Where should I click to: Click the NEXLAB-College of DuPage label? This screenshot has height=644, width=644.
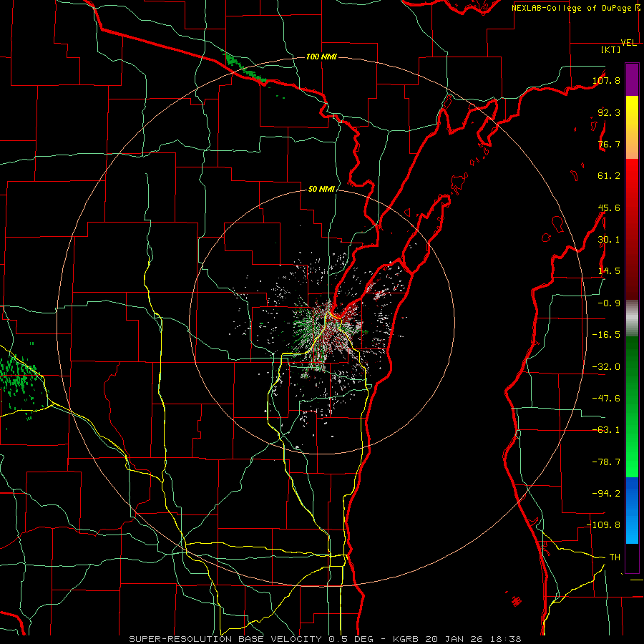pyautogui.click(x=575, y=8)
